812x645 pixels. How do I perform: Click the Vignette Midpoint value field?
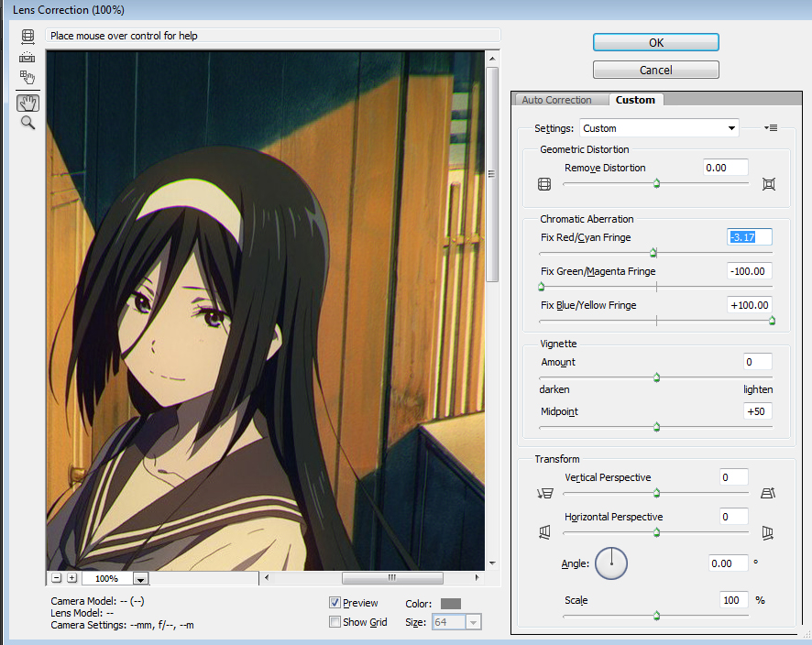pyautogui.click(x=757, y=411)
